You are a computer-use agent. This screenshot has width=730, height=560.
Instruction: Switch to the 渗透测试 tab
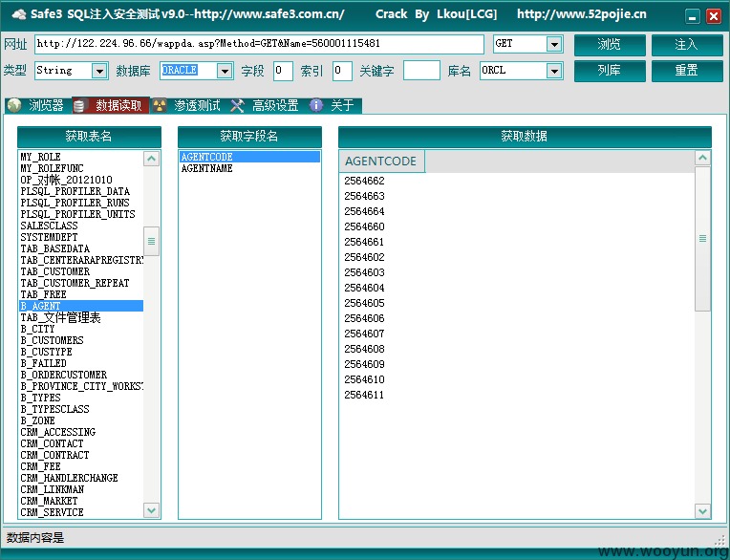click(188, 106)
